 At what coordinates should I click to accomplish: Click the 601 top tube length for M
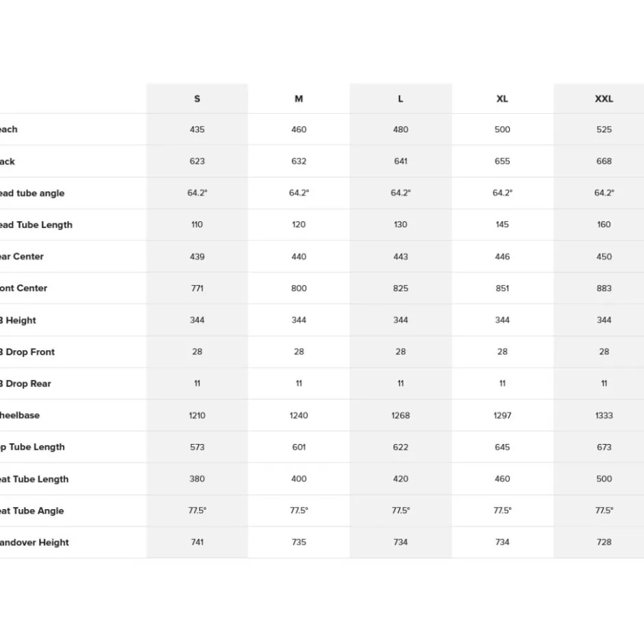tap(299, 447)
